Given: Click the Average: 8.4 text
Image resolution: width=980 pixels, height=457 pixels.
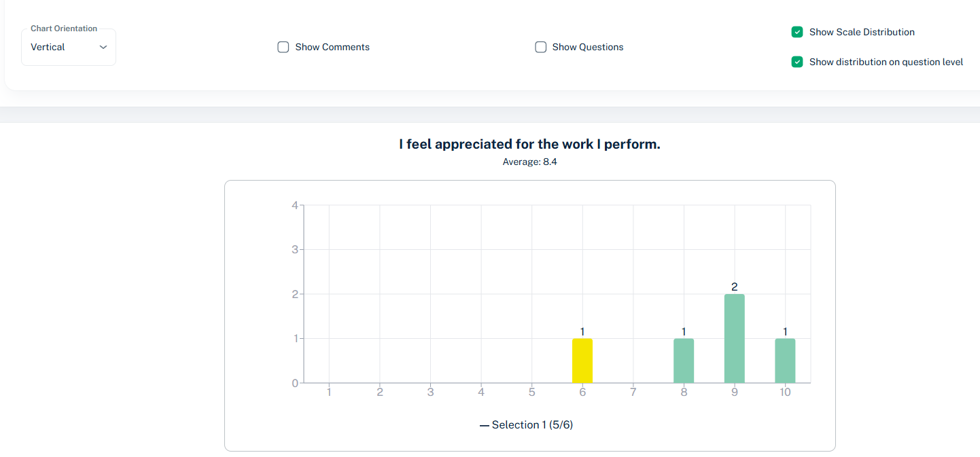Looking at the screenshot, I should point(529,162).
